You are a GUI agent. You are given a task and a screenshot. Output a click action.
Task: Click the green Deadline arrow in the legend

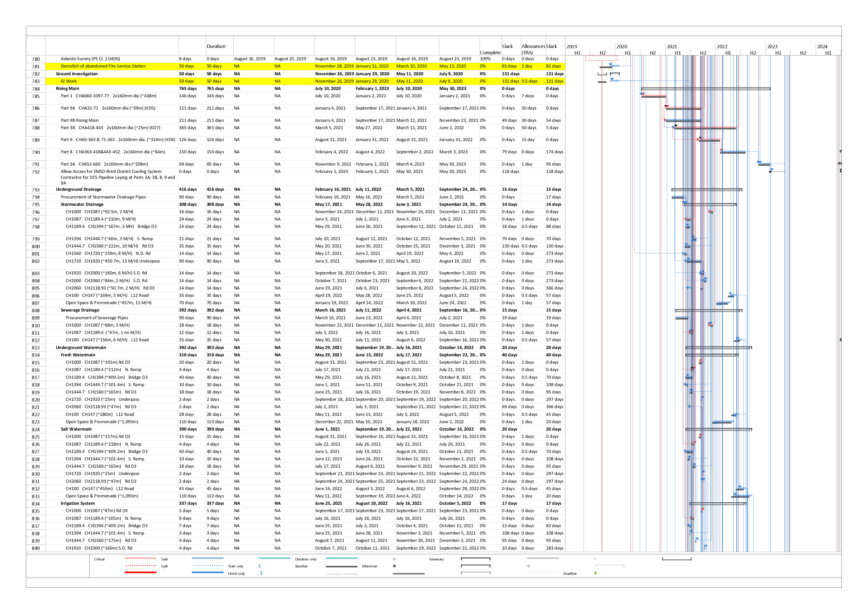point(595,573)
